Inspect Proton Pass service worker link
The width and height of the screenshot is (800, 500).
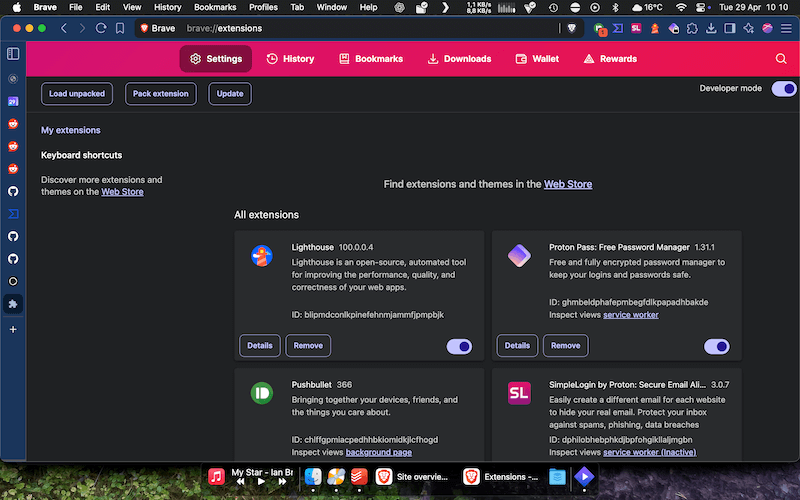pos(631,315)
